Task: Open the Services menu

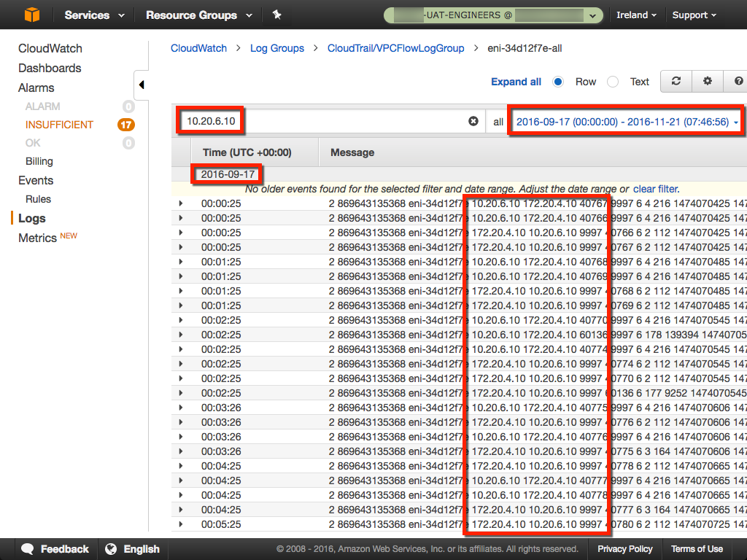Action: tap(94, 15)
